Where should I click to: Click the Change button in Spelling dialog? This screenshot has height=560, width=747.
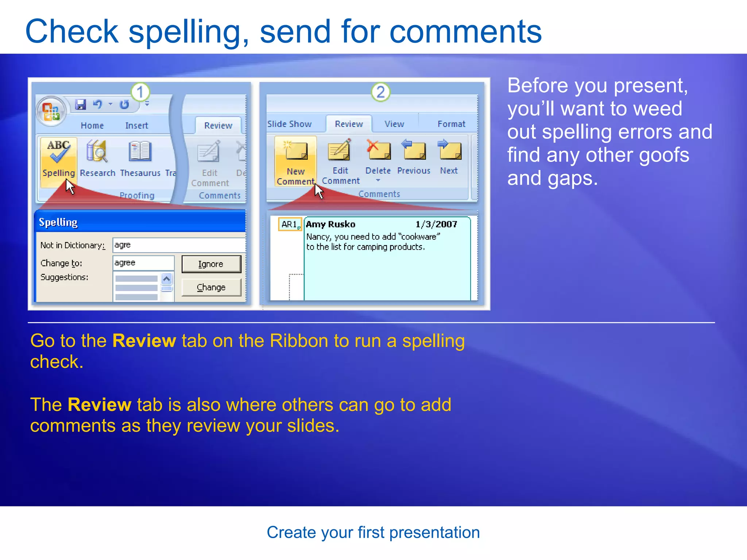pos(211,287)
